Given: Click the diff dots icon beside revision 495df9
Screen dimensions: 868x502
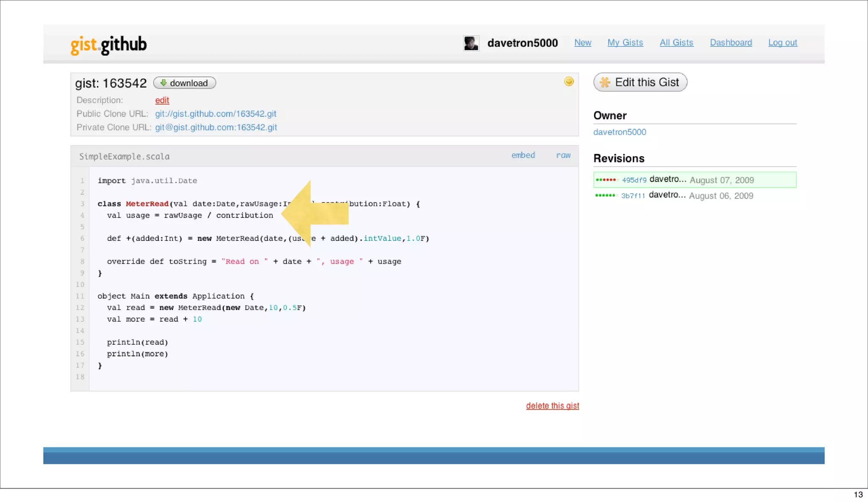Looking at the screenshot, I should click(x=606, y=180).
